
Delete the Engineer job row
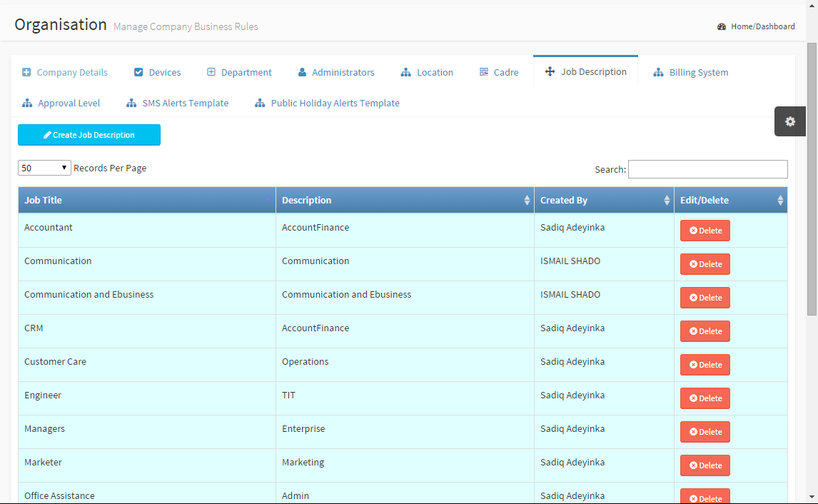pos(705,398)
